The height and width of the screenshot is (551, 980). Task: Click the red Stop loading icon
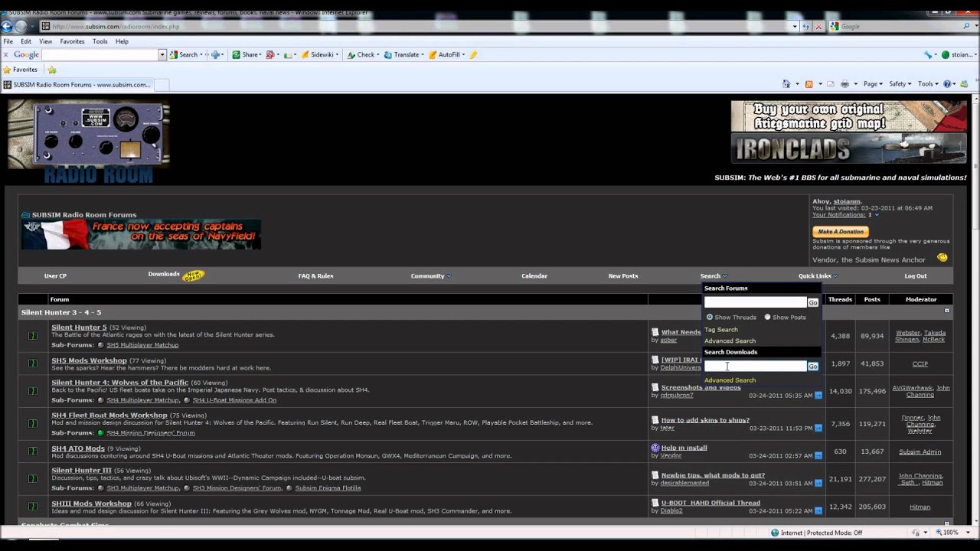(x=818, y=26)
